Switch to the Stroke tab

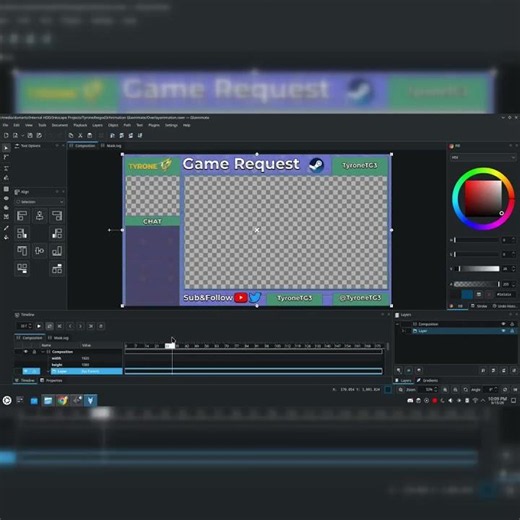[479, 306]
